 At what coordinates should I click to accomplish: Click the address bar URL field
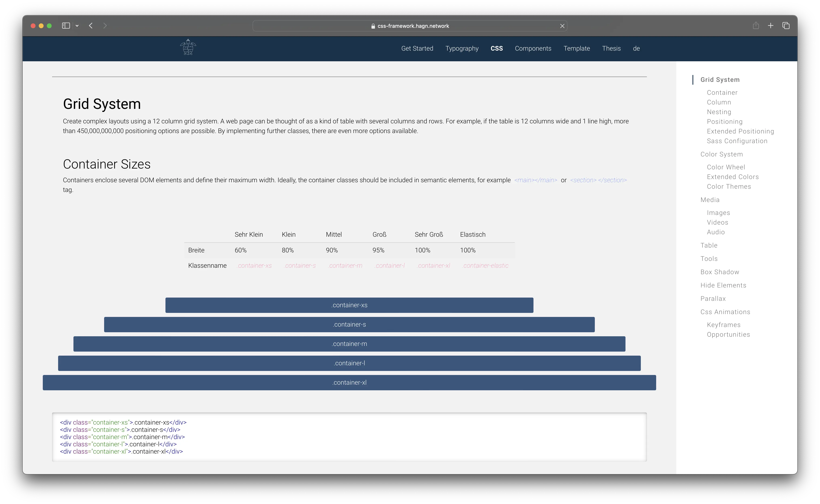[x=410, y=26]
